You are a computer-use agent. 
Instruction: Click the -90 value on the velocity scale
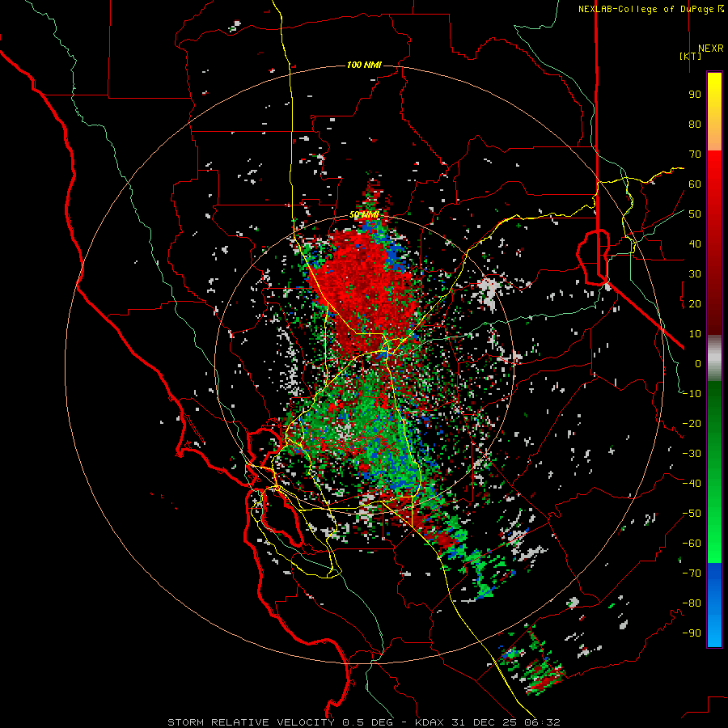click(x=692, y=633)
